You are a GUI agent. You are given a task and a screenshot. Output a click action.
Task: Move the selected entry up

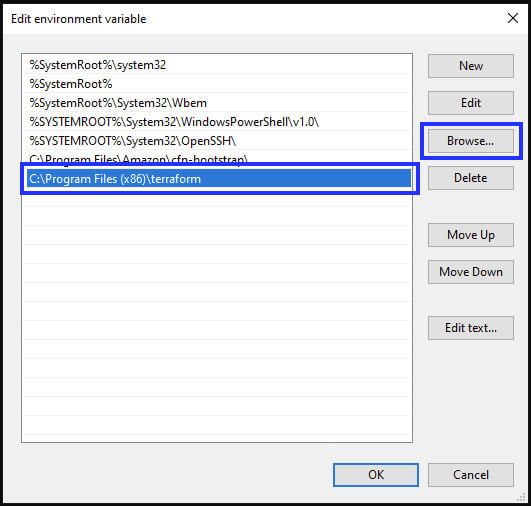pyautogui.click(x=471, y=235)
